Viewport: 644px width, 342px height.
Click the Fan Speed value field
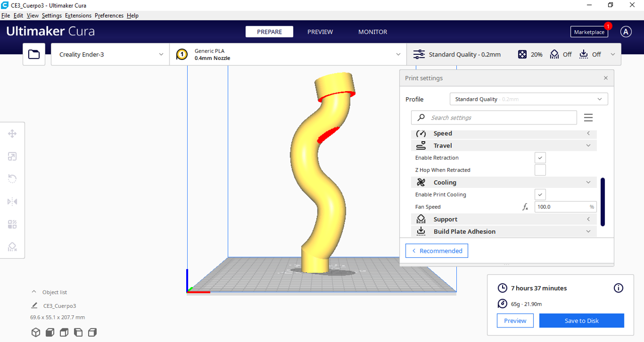point(565,207)
